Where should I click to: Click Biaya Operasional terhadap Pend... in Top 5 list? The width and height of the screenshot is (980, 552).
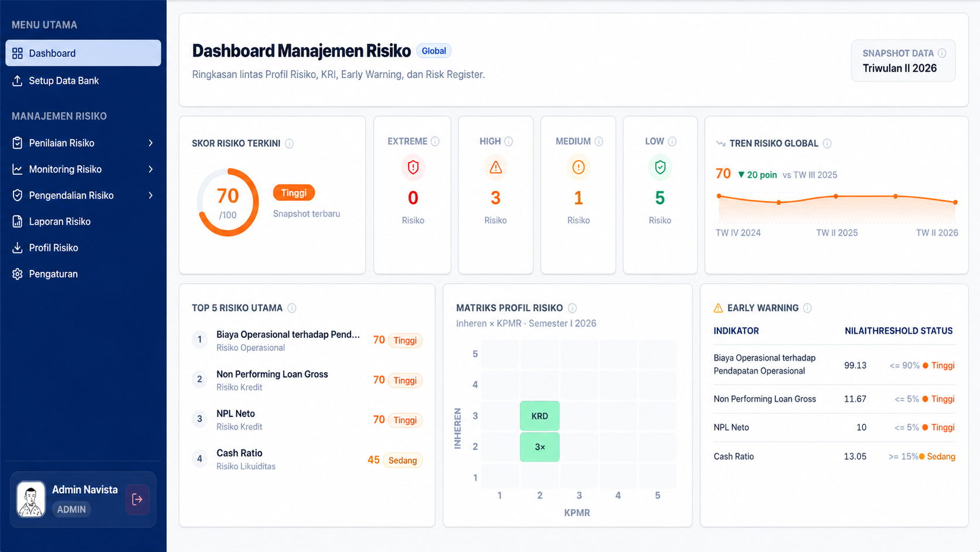[288, 334]
